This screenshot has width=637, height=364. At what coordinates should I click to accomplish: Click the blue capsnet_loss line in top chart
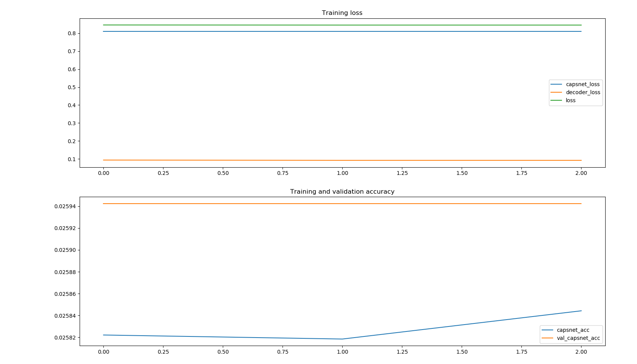pyautogui.click(x=342, y=31)
